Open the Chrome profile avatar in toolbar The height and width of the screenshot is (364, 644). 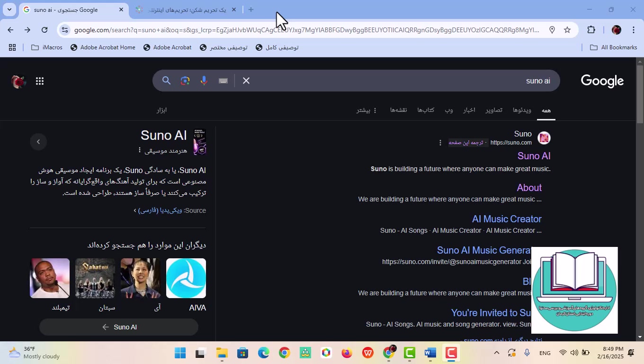[x=616, y=30]
